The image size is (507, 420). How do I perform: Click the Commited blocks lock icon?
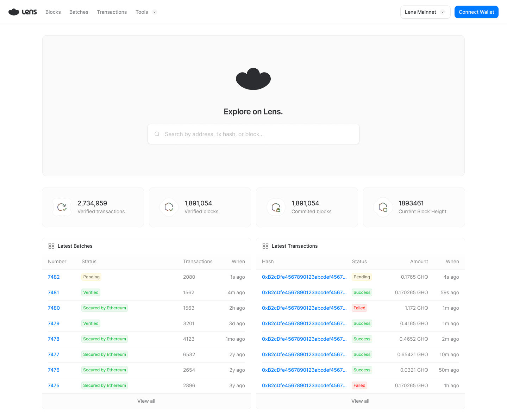276,207
